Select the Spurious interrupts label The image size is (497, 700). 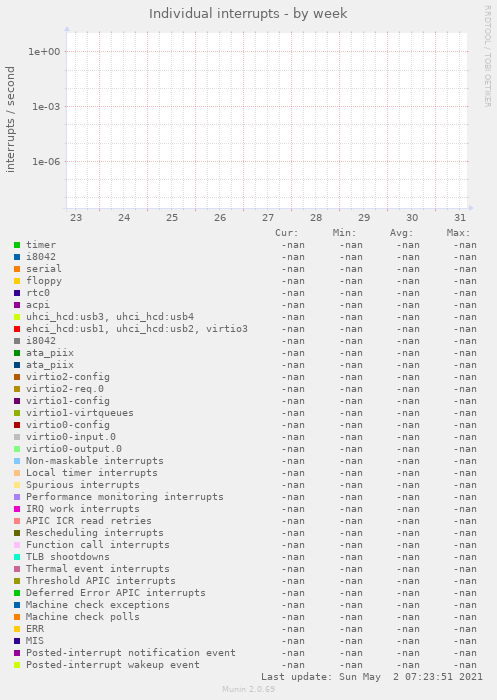point(83,485)
